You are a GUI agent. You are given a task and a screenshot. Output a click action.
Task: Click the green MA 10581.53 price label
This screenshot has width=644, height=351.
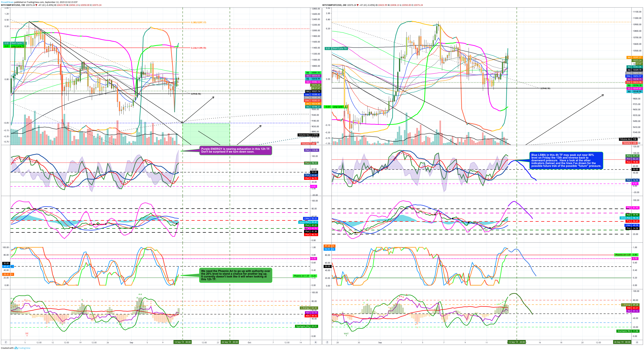(313, 73)
